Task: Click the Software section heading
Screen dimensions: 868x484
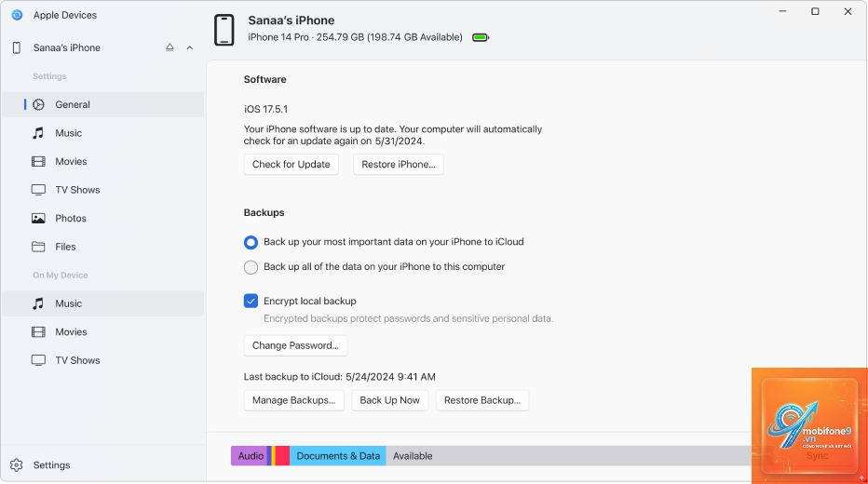Action: click(x=265, y=79)
